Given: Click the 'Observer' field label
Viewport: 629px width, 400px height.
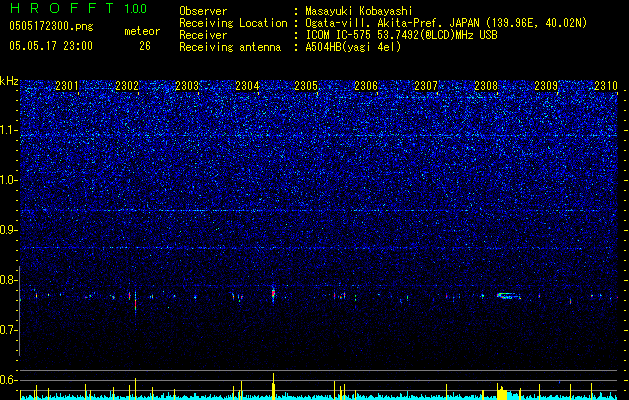Looking at the screenshot, I should [203, 11].
